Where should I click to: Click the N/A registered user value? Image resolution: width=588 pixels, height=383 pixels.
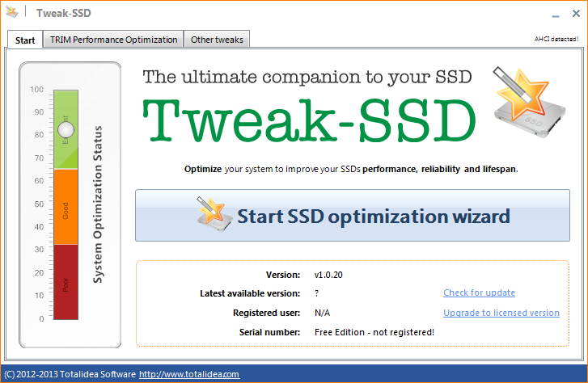[x=322, y=313]
